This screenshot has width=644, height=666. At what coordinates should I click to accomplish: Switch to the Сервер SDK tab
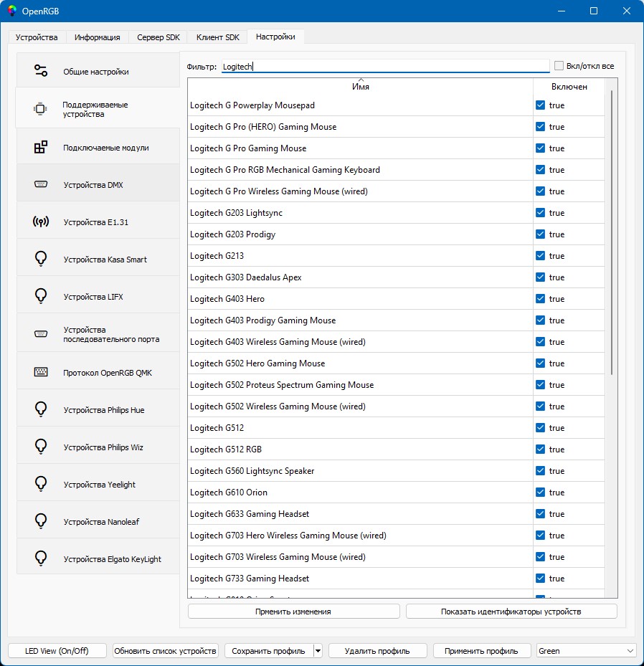click(157, 37)
